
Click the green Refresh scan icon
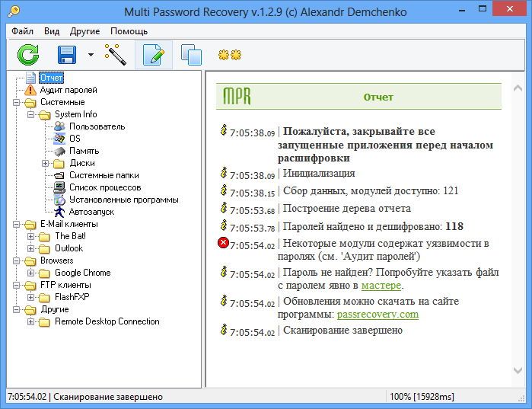[x=28, y=55]
